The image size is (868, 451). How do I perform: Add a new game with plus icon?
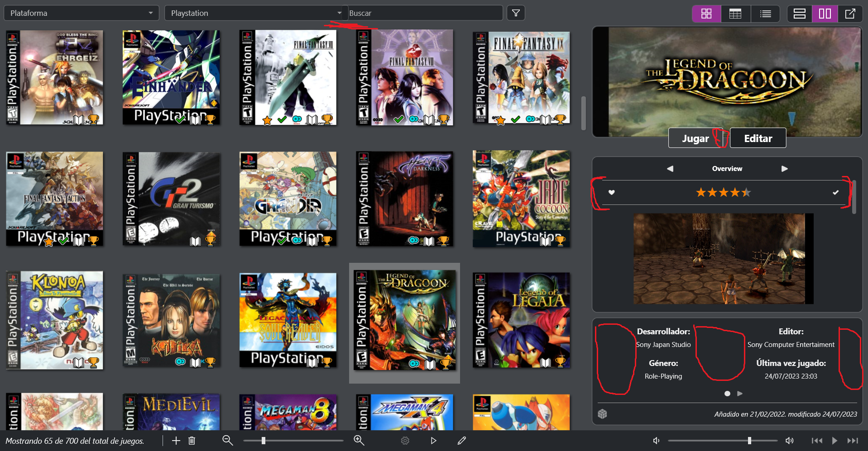point(176,441)
